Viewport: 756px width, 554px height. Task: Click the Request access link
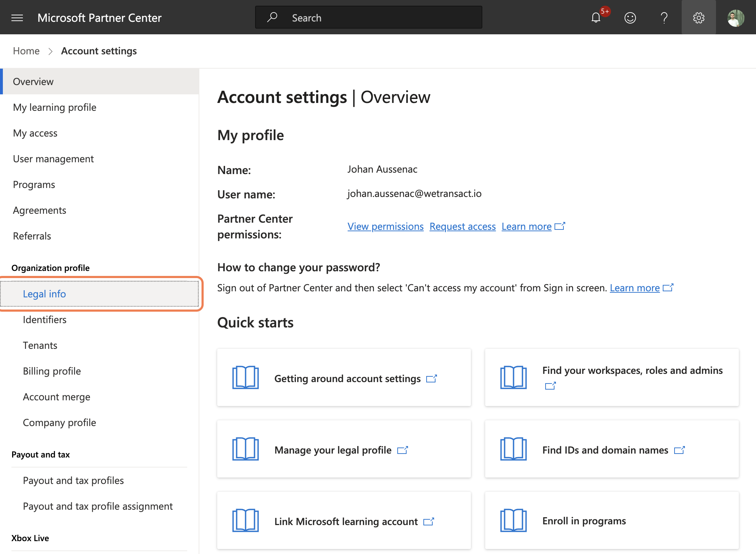click(x=462, y=226)
